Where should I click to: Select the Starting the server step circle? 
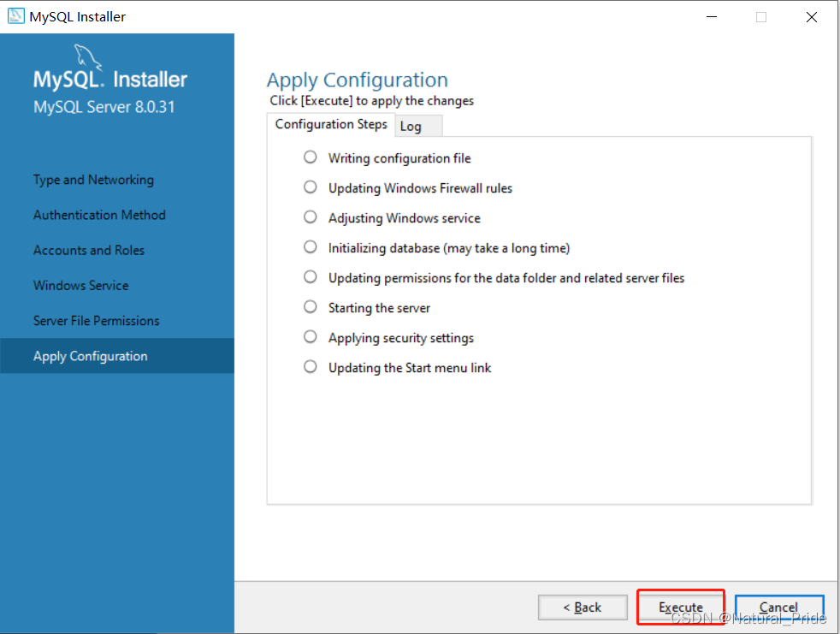pos(310,306)
